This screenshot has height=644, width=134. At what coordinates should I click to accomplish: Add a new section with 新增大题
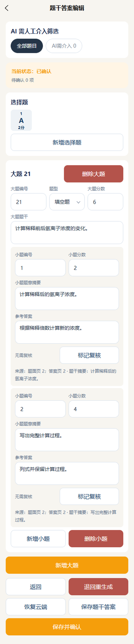(x=67, y=565)
